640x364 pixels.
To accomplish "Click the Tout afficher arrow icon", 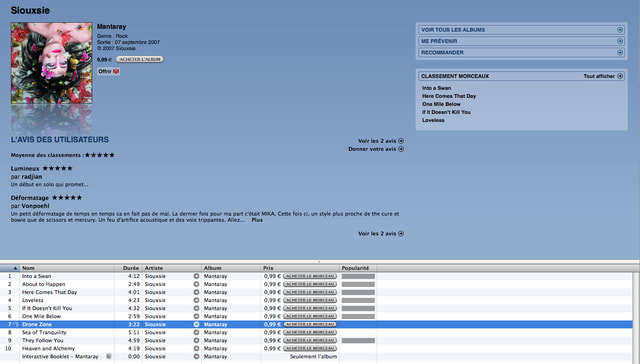I will tap(620, 76).
